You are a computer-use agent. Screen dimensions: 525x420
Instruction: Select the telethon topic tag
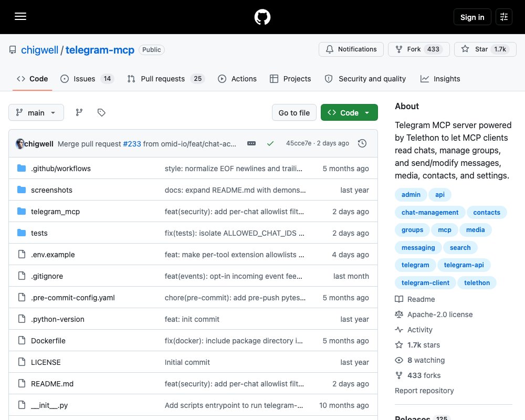tap(477, 282)
